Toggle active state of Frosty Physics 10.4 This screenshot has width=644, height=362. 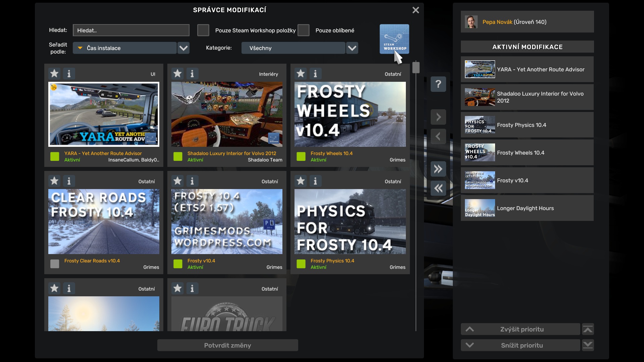301,264
